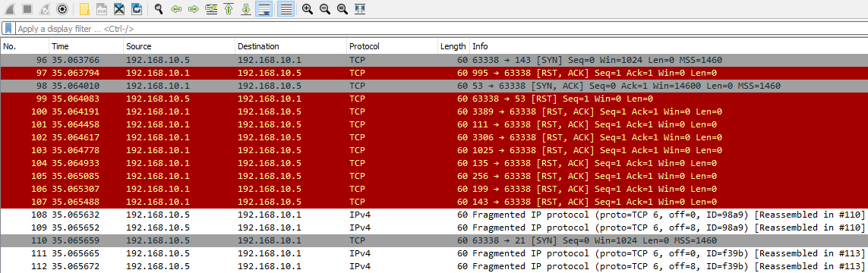Start capturing packets with the shark fin icon

pos(11,9)
